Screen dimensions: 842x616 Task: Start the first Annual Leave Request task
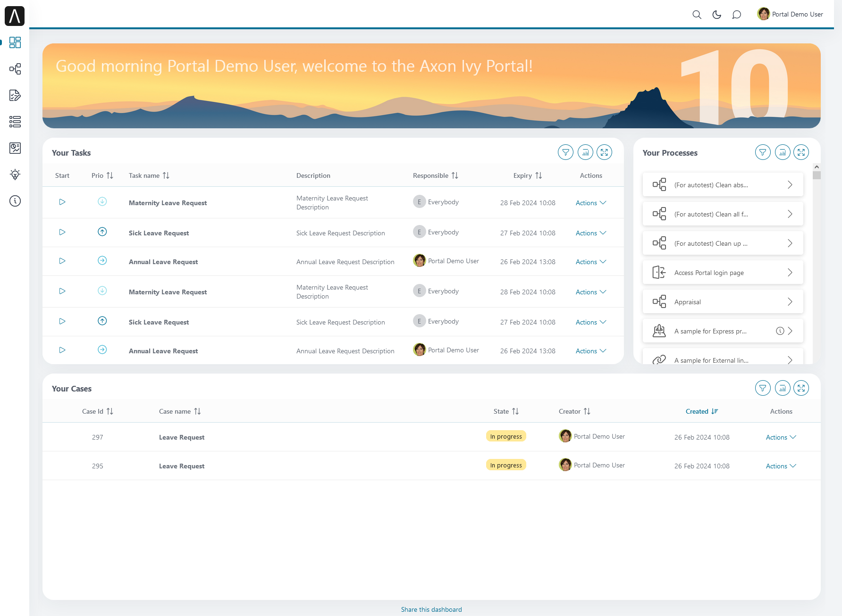click(62, 261)
